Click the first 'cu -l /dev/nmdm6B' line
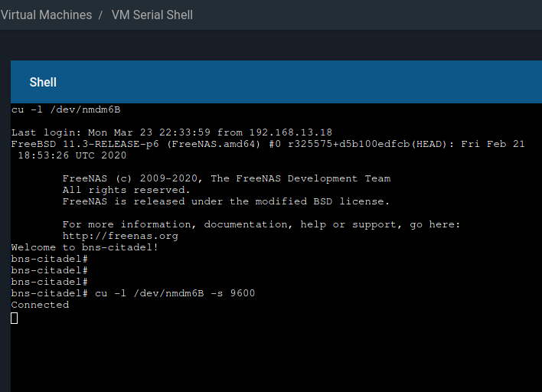Image resolution: width=542 pixels, height=392 pixels. (66, 109)
